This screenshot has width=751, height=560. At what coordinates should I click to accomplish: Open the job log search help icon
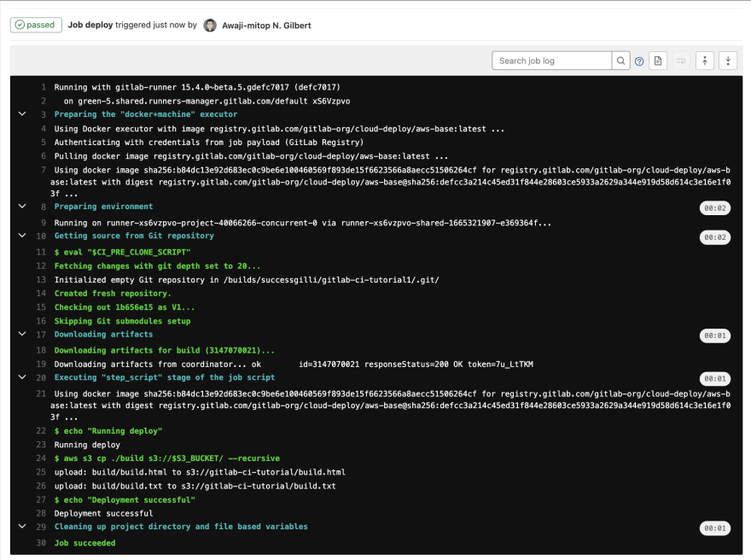pyautogui.click(x=639, y=61)
